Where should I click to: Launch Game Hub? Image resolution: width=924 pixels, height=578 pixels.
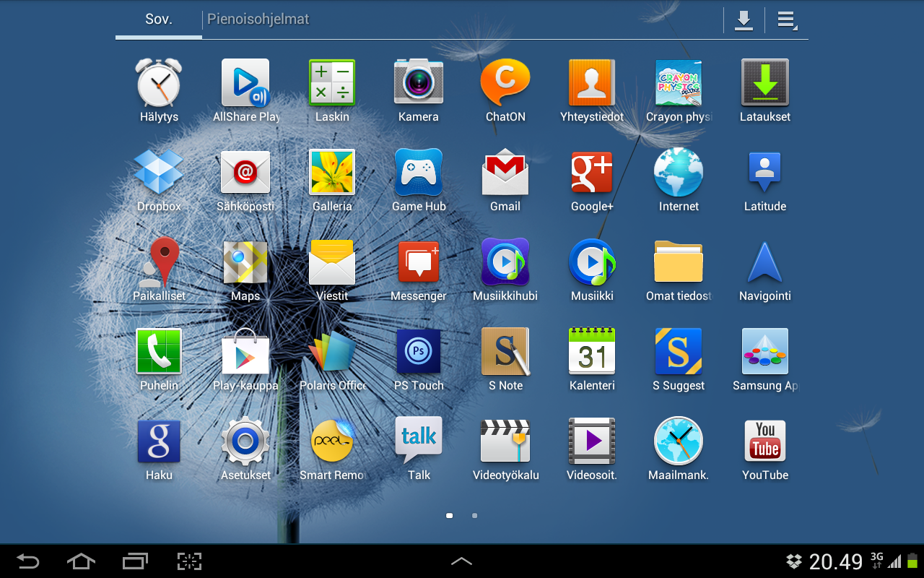[x=419, y=181]
